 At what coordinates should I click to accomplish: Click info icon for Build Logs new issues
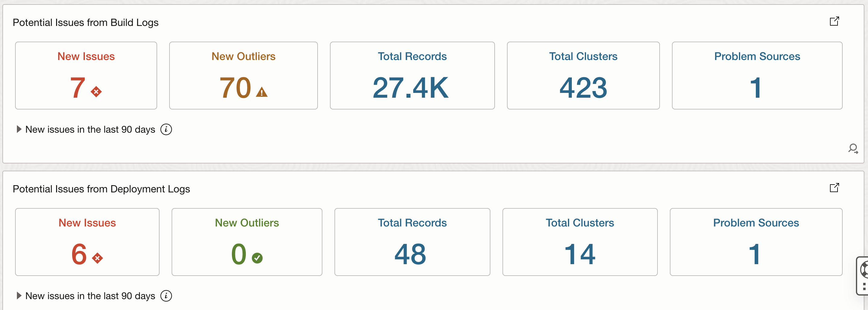point(166,129)
